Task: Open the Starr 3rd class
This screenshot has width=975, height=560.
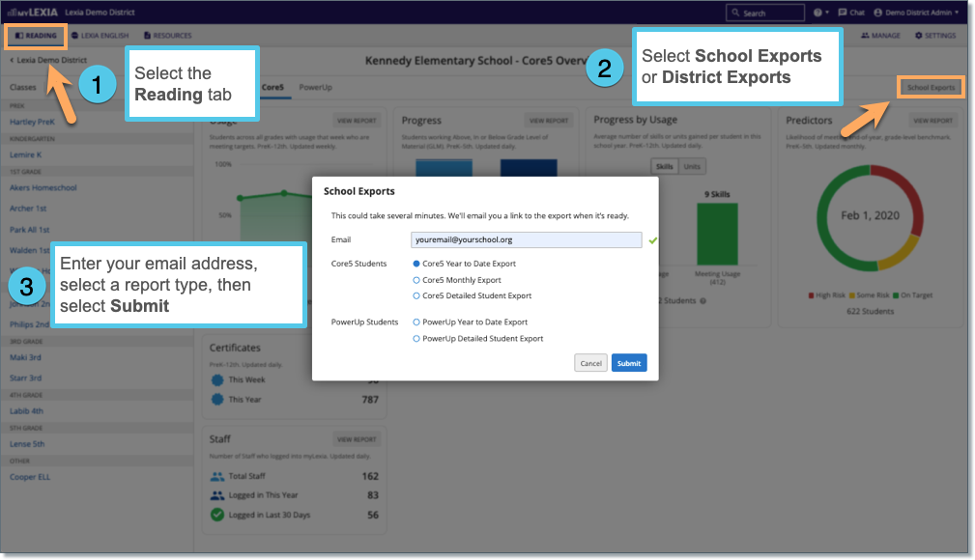Action: tap(25, 378)
